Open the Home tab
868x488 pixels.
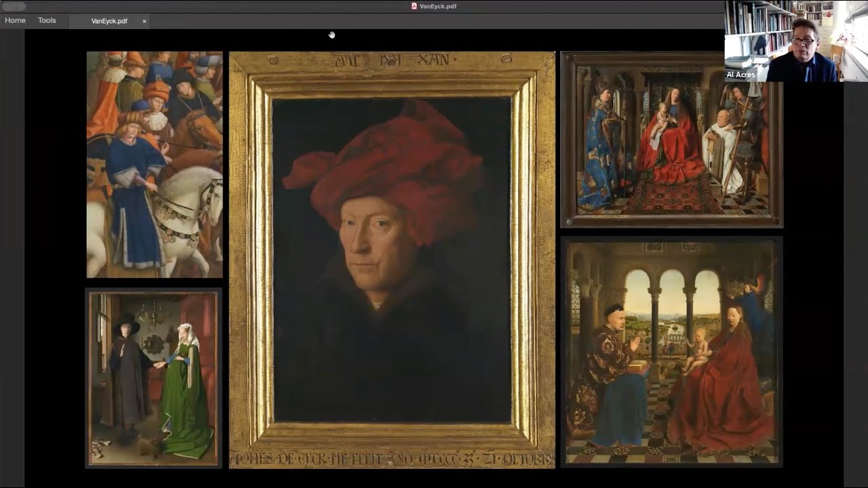tap(15, 20)
